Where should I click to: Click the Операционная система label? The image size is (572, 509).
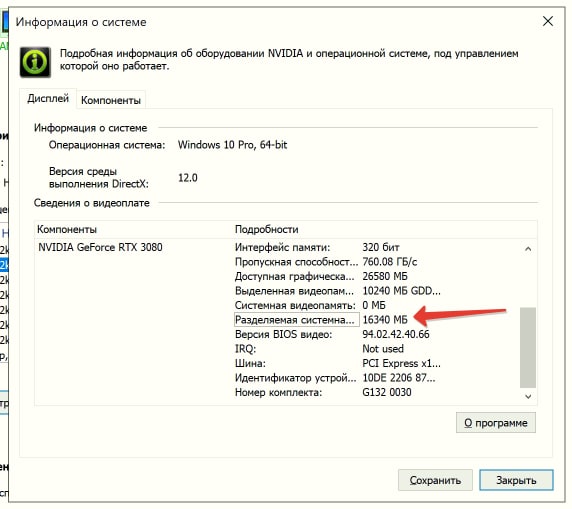pos(107,145)
